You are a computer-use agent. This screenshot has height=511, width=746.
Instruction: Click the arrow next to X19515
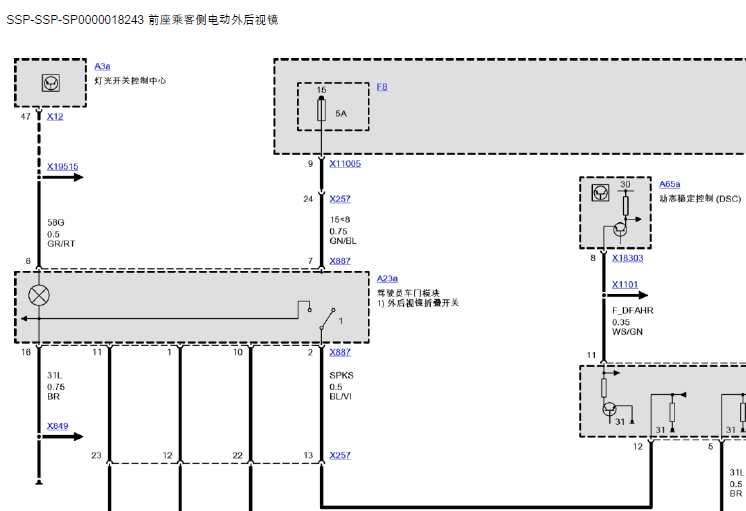[62, 177]
